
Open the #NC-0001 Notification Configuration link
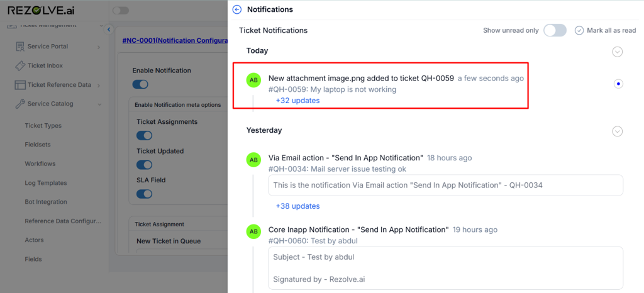pyautogui.click(x=174, y=40)
